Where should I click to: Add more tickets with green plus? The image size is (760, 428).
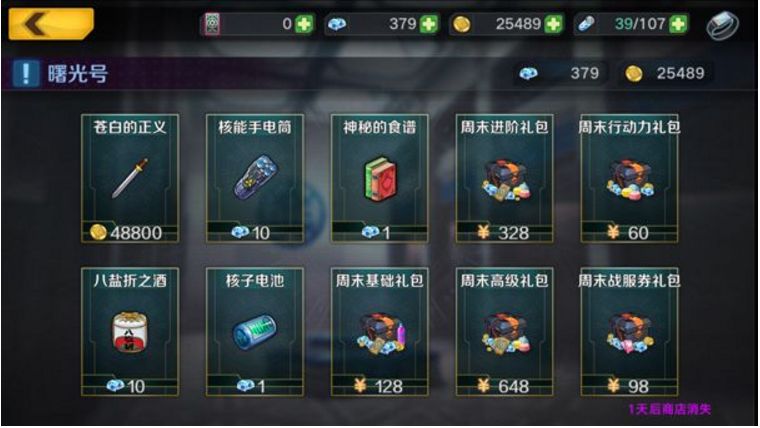point(304,24)
